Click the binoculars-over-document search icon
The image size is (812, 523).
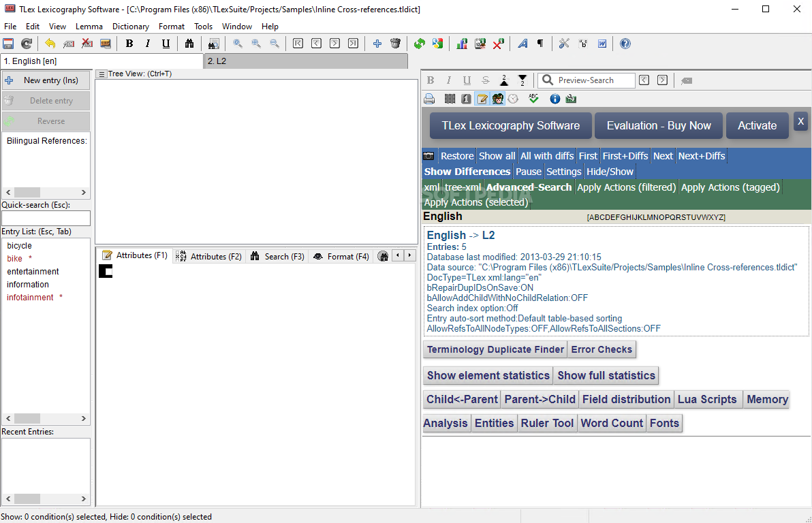click(x=213, y=44)
